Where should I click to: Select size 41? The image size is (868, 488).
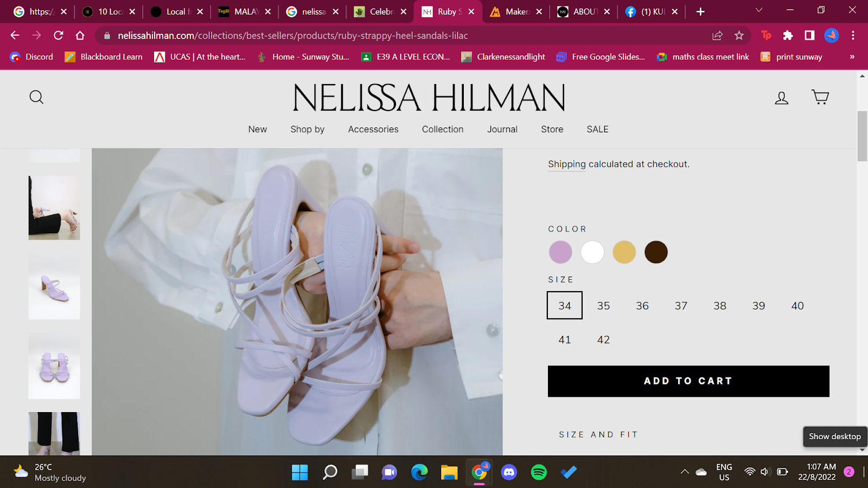click(565, 339)
